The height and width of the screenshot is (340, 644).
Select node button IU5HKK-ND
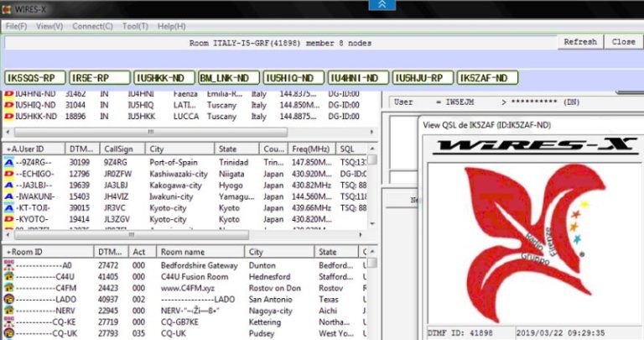164,78
